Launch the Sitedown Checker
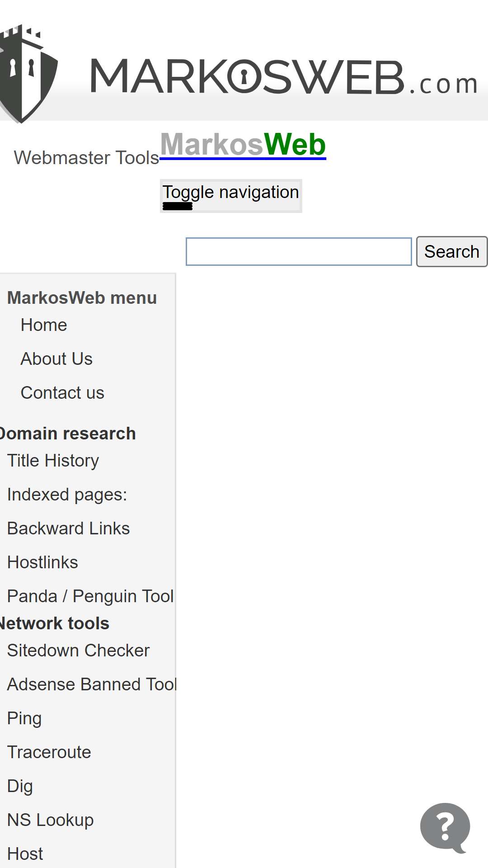The image size is (488, 868). [x=78, y=651]
